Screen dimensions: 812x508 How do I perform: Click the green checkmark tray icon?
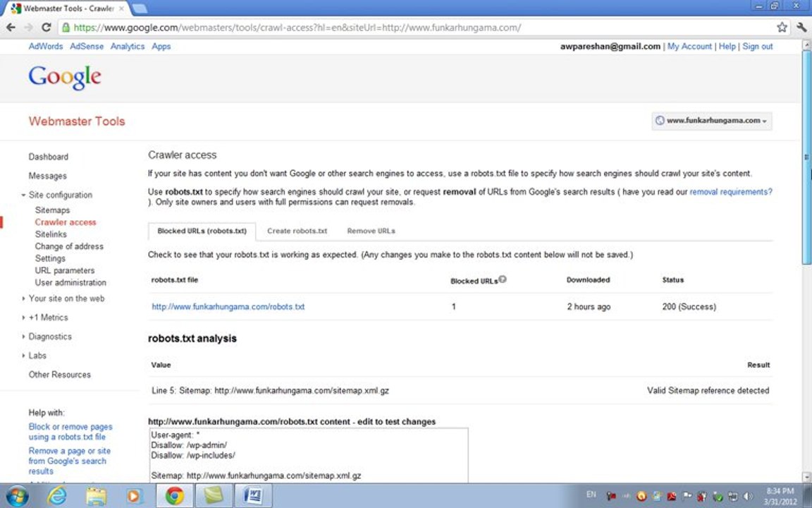click(x=718, y=496)
